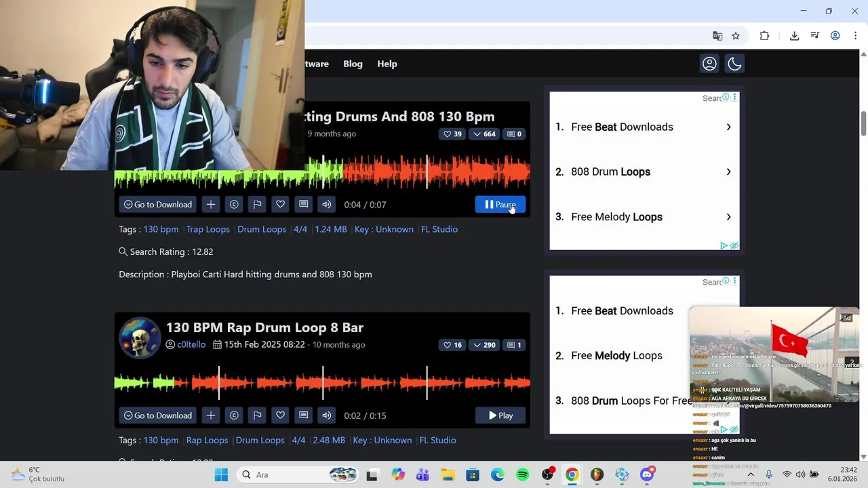Open Microsoft Edge from the taskbar

pyautogui.click(x=497, y=474)
